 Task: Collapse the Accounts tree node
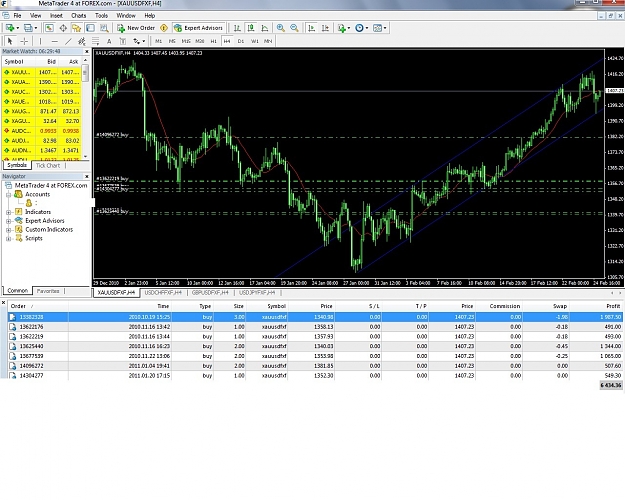coord(8,195)
